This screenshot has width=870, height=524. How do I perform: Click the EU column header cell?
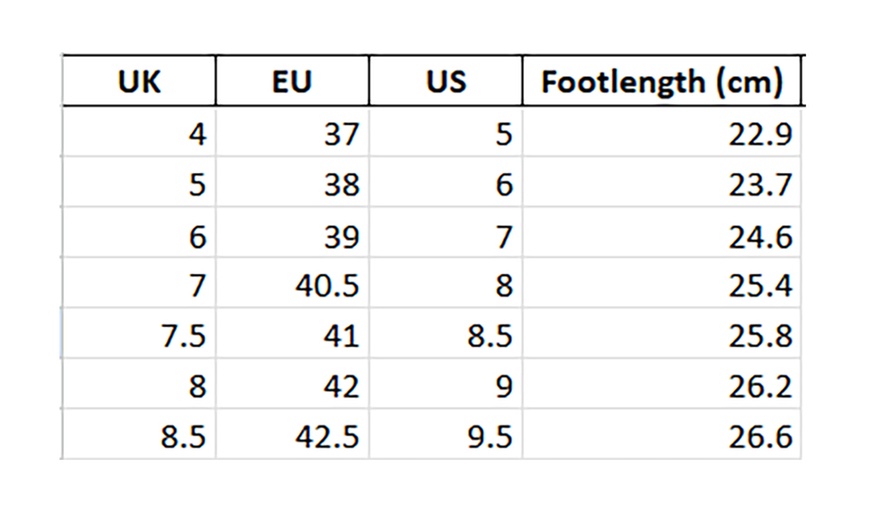coord(292,81)
